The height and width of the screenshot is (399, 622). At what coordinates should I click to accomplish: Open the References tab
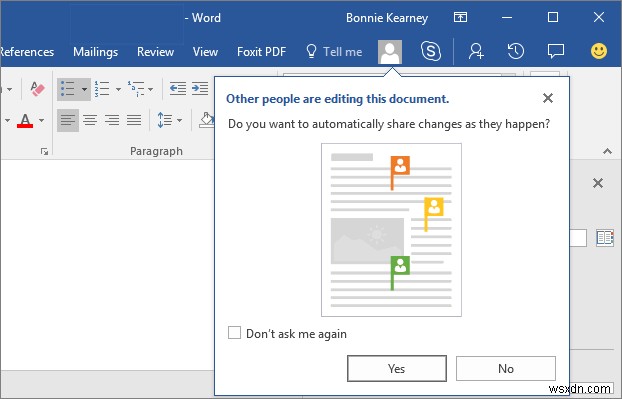[x=27, y=52]
